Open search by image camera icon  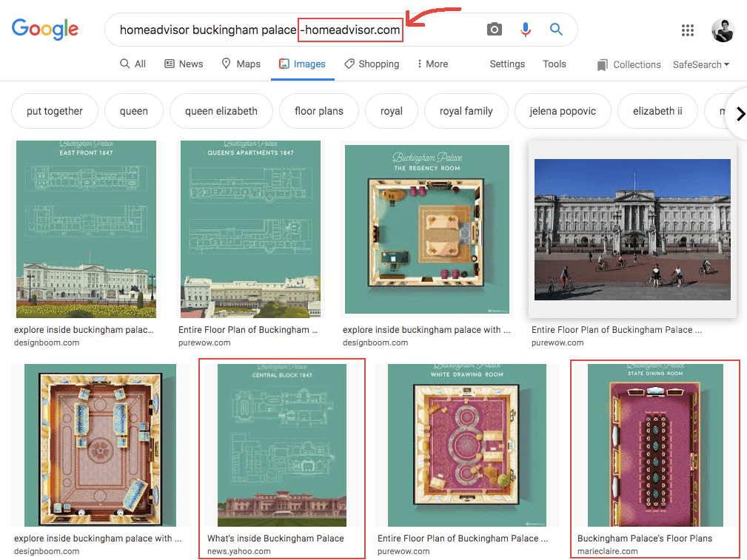(494, 30)
